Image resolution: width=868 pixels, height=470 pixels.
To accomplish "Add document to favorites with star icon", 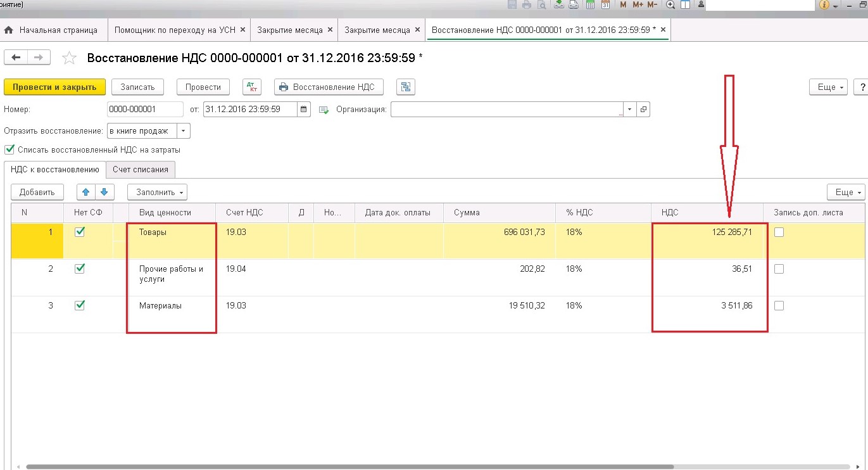I will click(x=69, y=58).
